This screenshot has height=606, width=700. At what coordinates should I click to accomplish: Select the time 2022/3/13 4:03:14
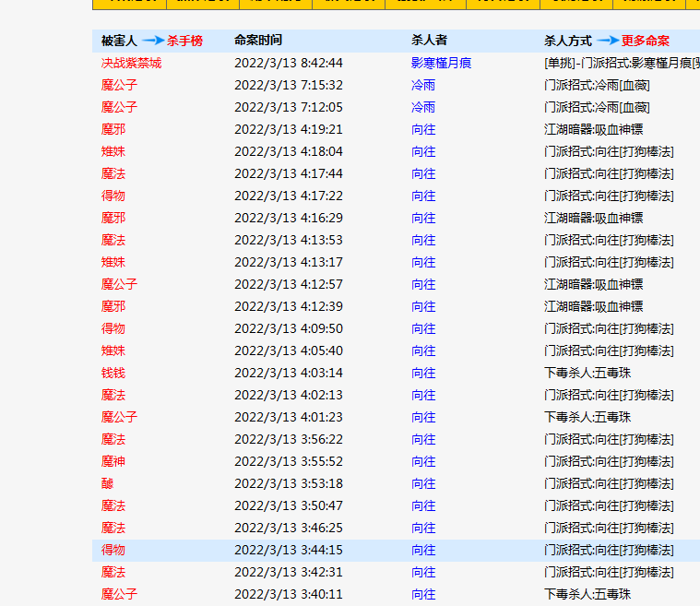(289, 373)
